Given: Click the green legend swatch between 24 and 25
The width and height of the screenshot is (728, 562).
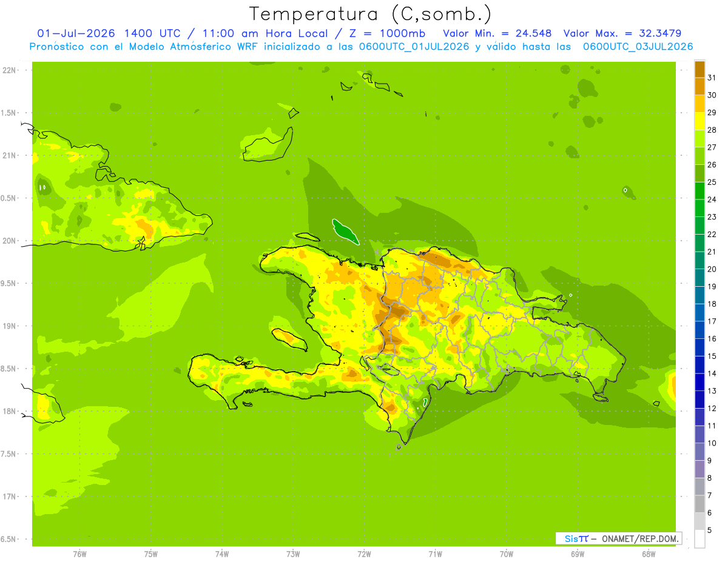Looking at the screenshot, I should tap(699, 191).
